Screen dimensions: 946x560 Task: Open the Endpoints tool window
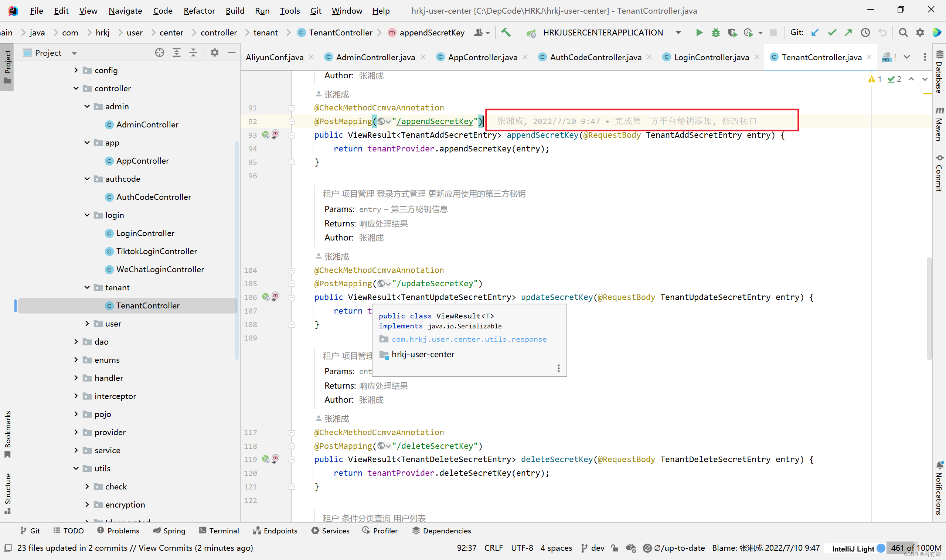point(275,530)
